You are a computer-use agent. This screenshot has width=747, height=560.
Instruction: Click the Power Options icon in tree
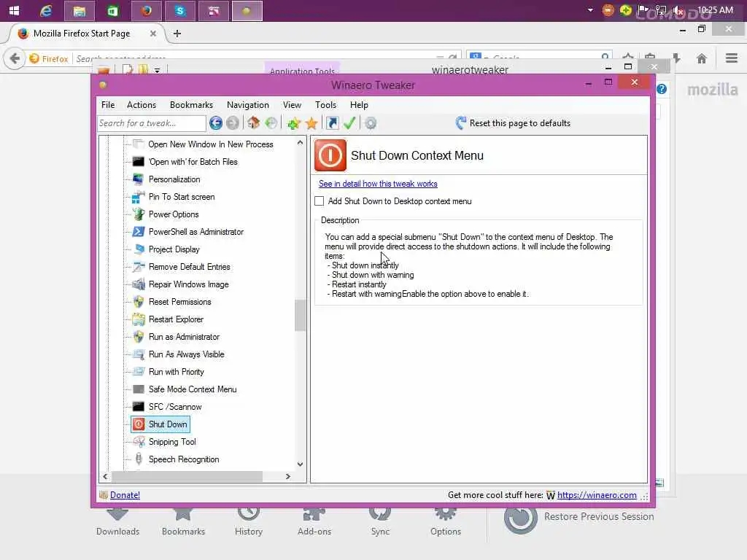pos(138,214)
